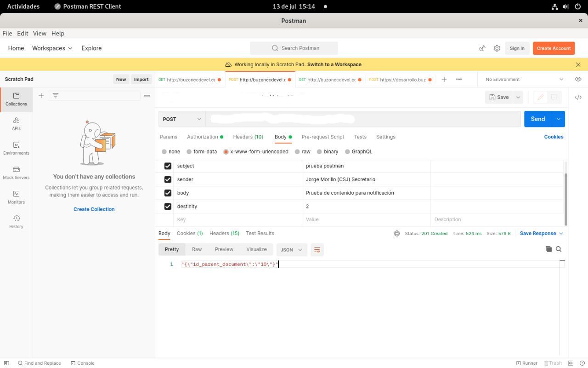Add a new request tab with plus icon
This screenshot has width=588, height=368.
point(444,80)
